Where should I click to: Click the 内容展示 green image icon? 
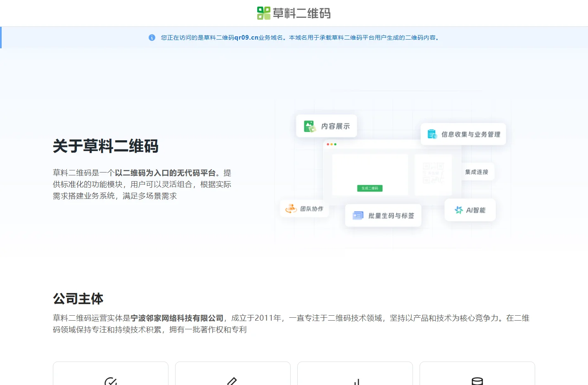310,126
